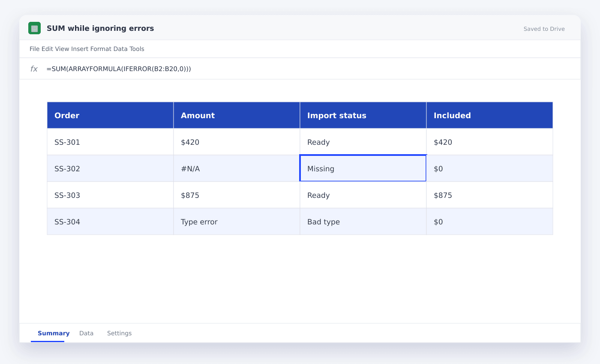Switch to the Settings sheet tab
The height and width of the screenshot is (364, 600).
119,333
